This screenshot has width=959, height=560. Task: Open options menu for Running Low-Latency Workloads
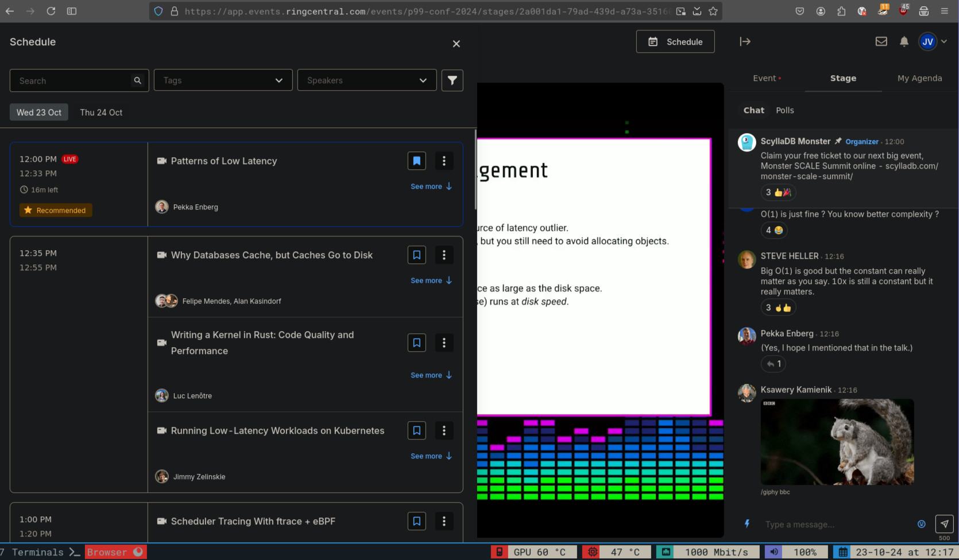(x=444, y=430)
